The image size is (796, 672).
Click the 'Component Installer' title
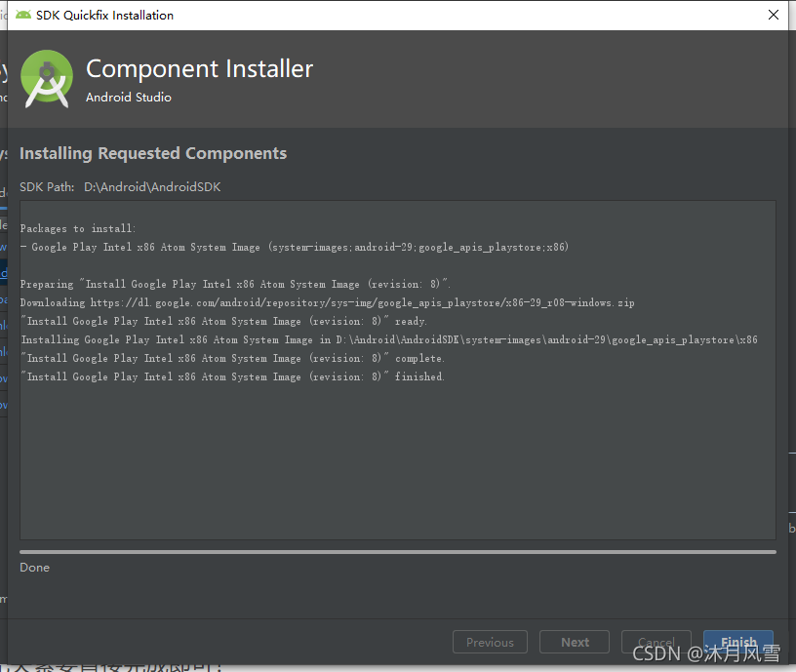point(200,68)
